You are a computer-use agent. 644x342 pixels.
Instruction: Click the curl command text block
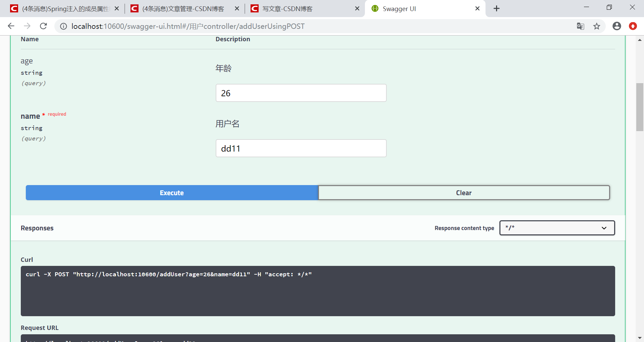pyautogui.click(x=318, y=291)
